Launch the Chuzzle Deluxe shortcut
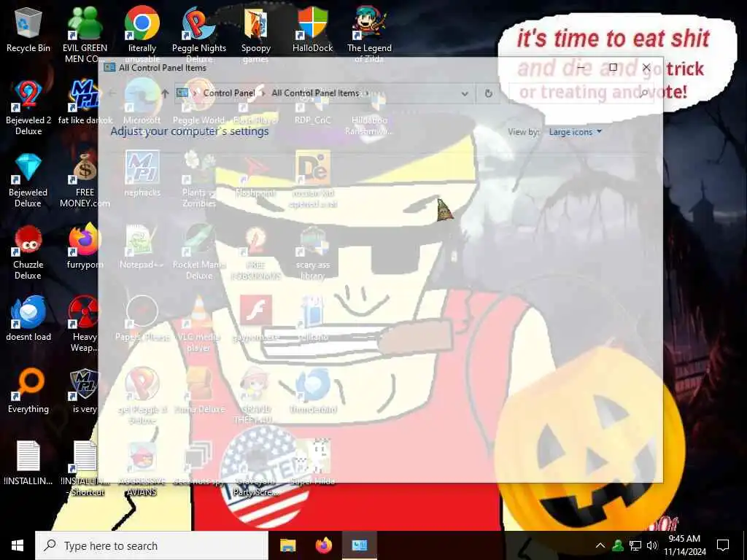Image resolution: width=747 pixels, height=560 pixels. pyautogui.click(x=28, y=252)
